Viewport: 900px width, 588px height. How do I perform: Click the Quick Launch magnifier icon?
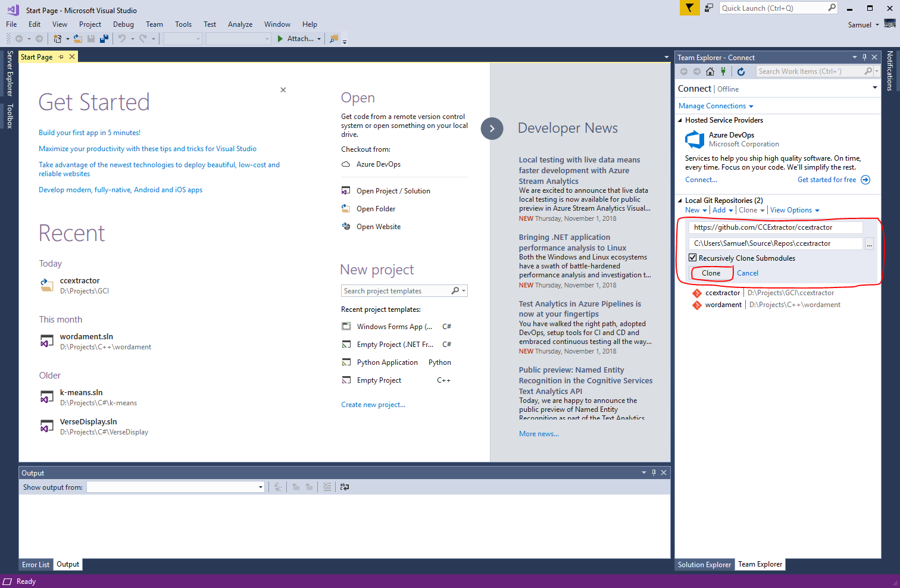pos(832,8)
